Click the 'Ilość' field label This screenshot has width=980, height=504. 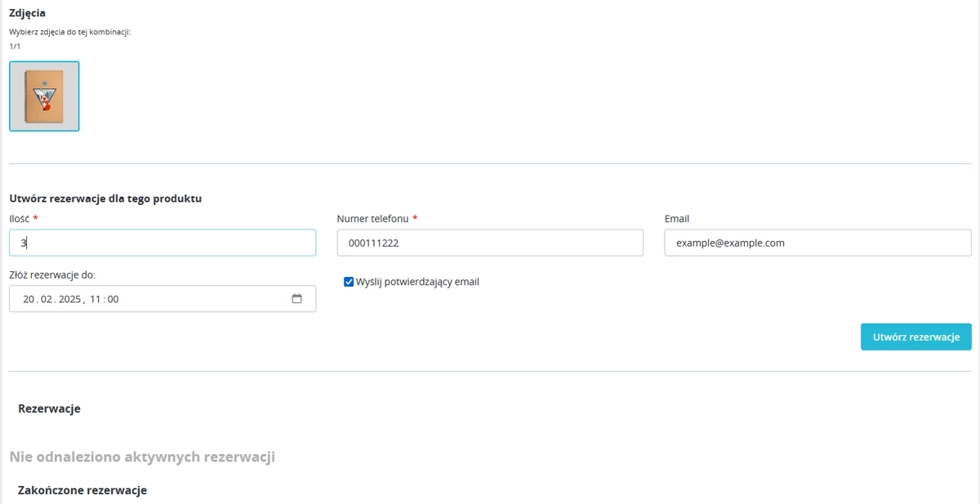pos(20,219)
